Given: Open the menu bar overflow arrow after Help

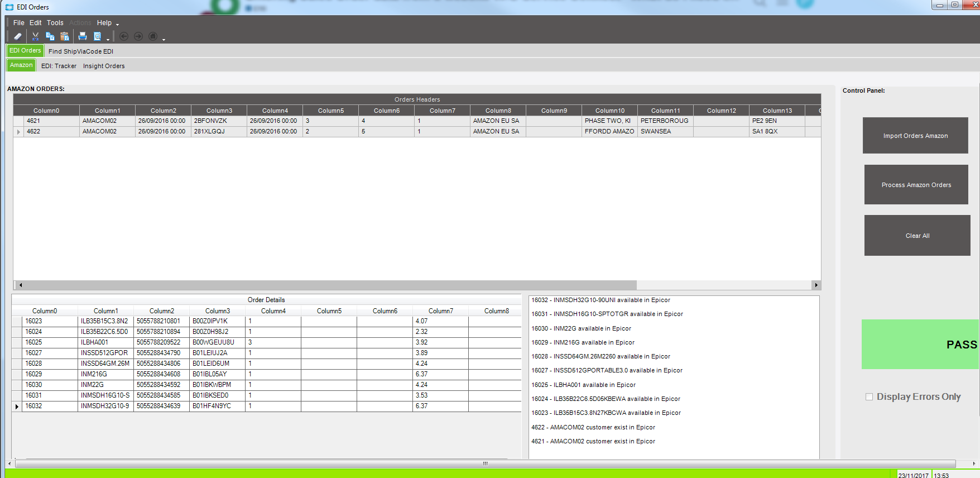Looking at the screenshot, I should (x=117, y=24).
